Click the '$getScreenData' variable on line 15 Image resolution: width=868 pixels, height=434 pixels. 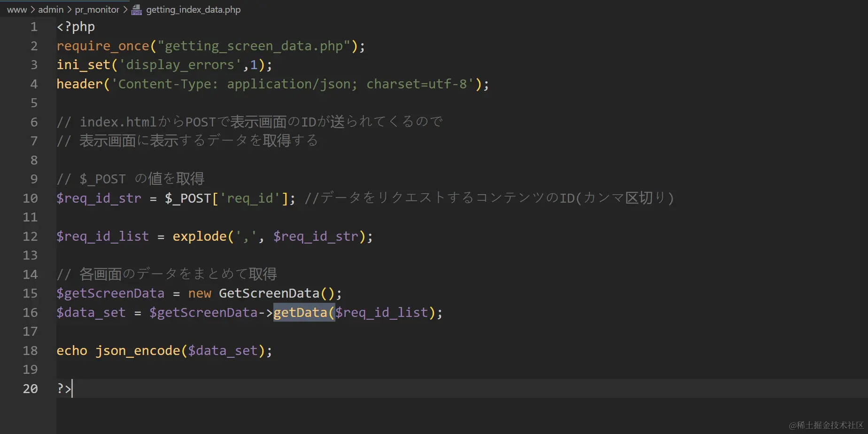coord(110,293)
